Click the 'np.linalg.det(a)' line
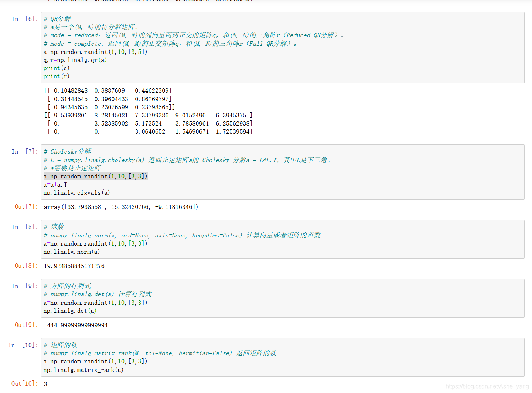This screenshot has width=532, height=393. click(x=70, y=311)
